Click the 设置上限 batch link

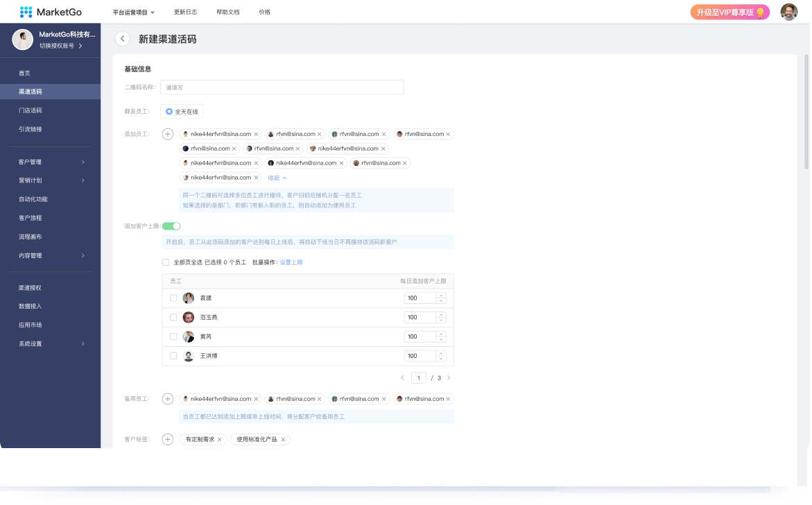point(291,263)
